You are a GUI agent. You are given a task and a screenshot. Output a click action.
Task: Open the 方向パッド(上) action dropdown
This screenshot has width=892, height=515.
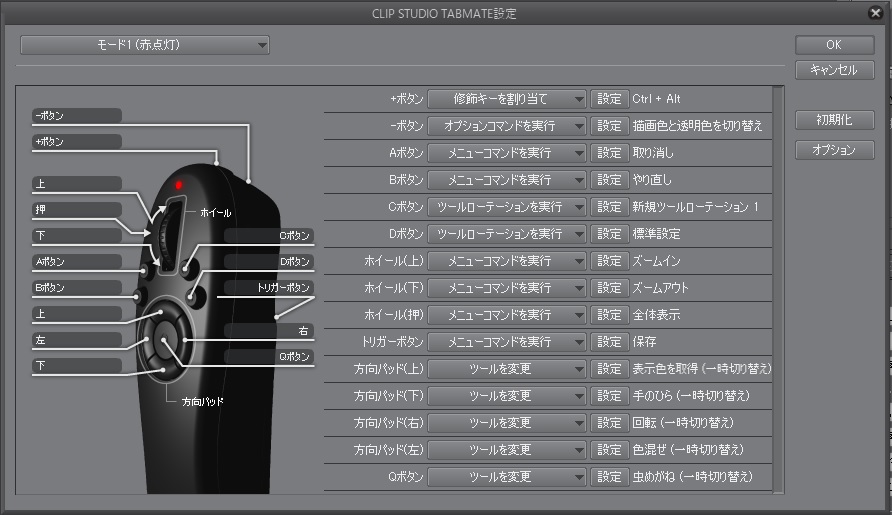(507, 369)
